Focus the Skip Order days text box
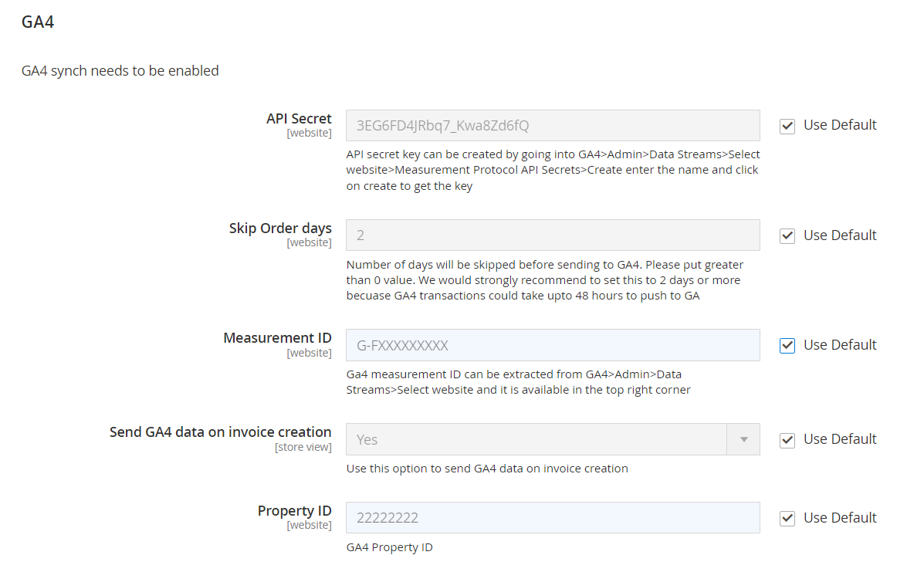 pyautogui.click(x=552, y=235)
